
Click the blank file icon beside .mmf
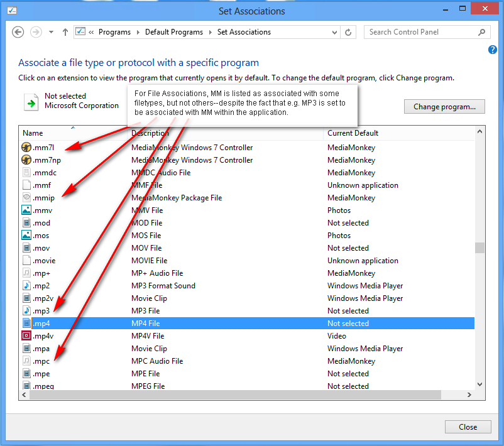pos(26,185)
